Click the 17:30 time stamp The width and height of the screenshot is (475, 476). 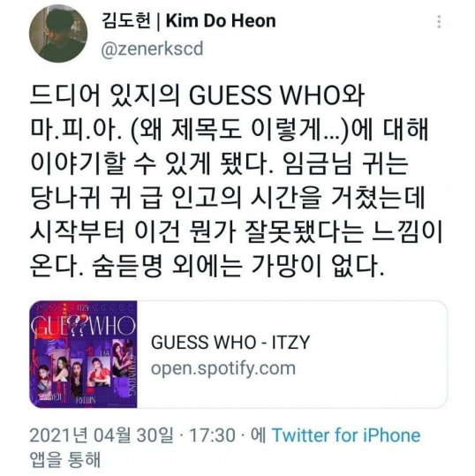(x=212, y=435)
